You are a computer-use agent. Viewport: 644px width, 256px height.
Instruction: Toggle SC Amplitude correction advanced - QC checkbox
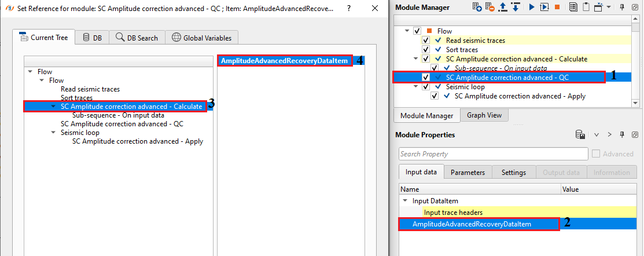coord(426,77)
